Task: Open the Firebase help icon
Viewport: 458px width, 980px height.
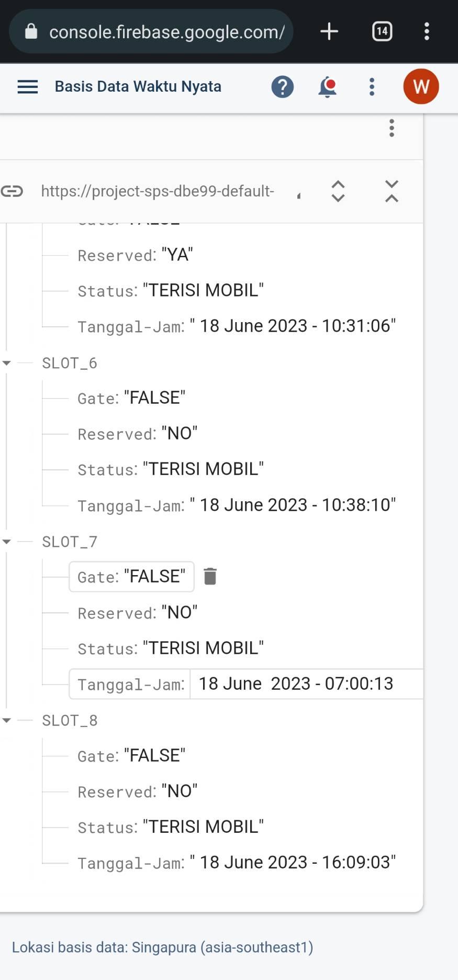Action: 282,86
